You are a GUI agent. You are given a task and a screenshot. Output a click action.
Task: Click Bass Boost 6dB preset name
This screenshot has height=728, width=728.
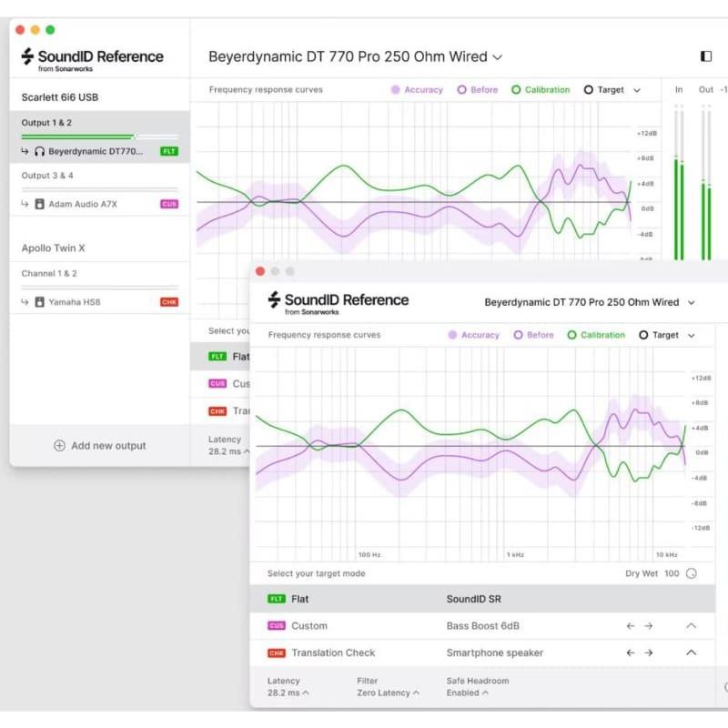pos(483,626)
